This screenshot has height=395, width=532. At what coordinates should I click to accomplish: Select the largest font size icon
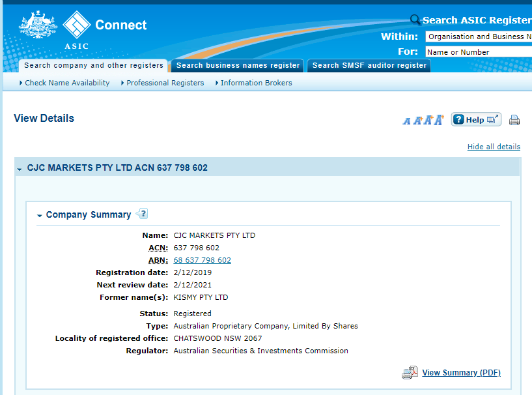point(439,119)
